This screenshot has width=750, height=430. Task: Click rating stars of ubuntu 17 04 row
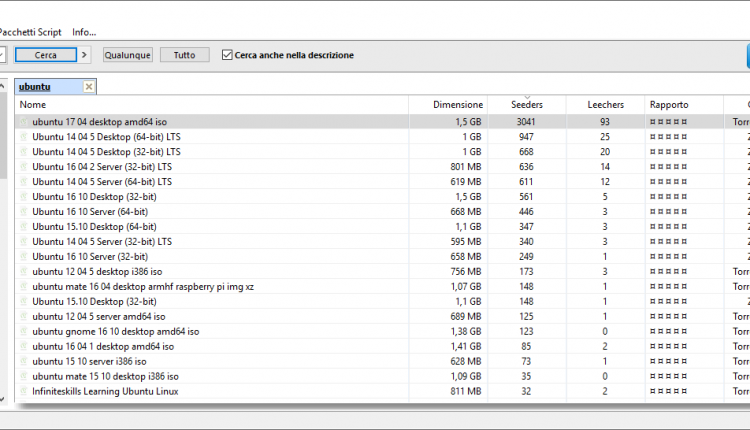[x=668, y=122]
